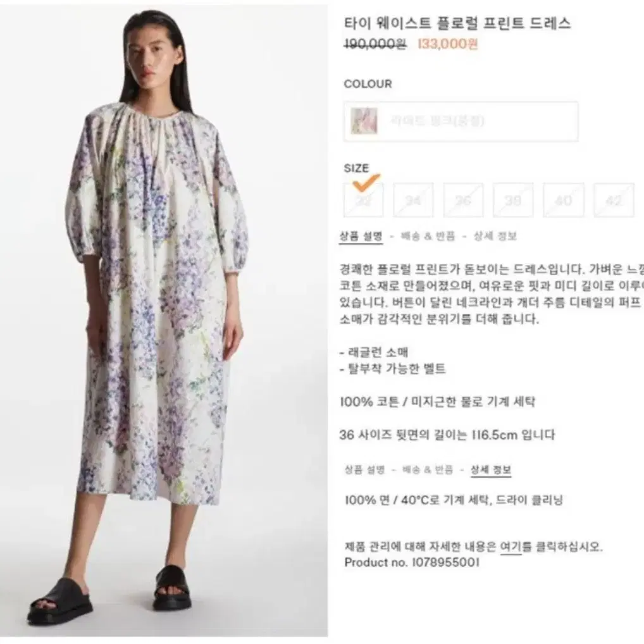This screenshot has width=644, height=644.
Task: Click Product no. 1078955001 text
Action: pos(412,562)
